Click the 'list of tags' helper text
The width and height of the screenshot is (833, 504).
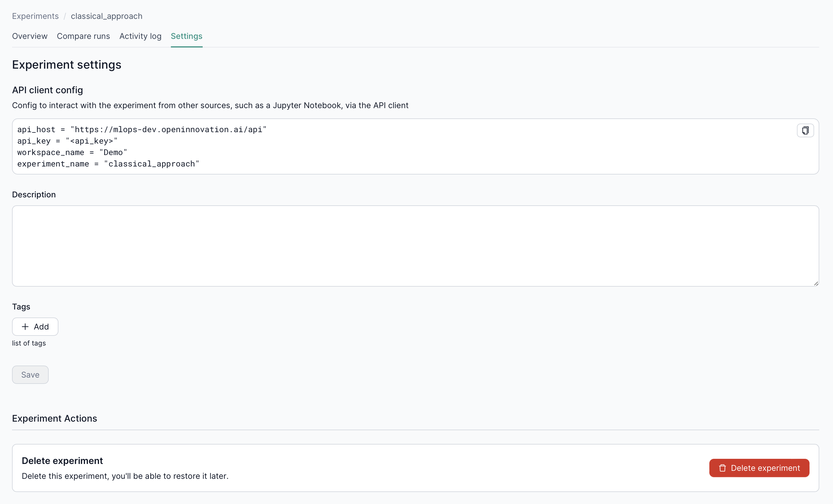pos(29,343)
